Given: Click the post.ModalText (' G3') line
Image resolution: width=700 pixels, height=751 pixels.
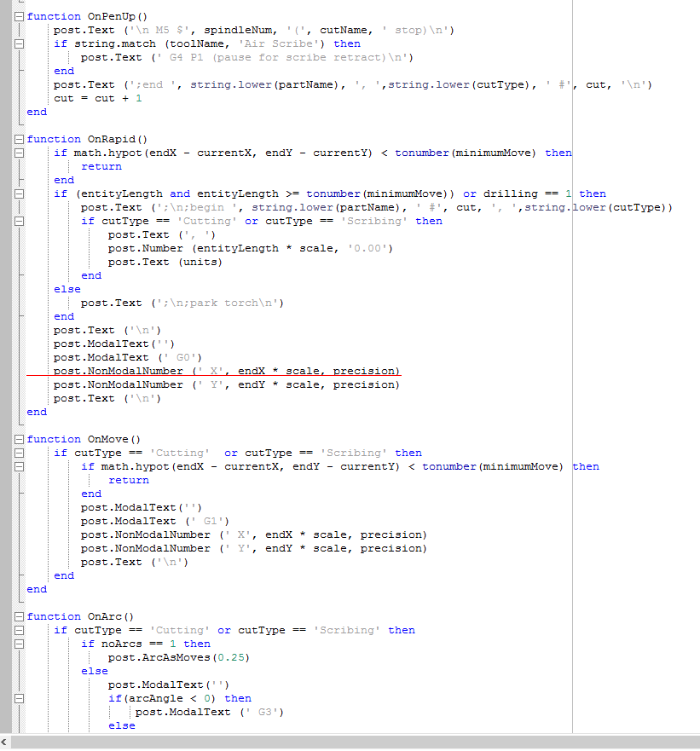Looking at the screenshot, I should click(210, 712).
